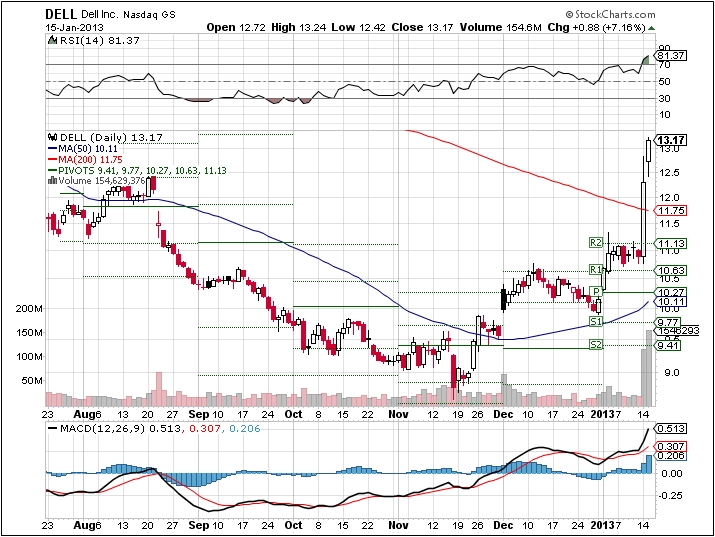Click the red 11.75 MA(200) value tag

[671, 211]
